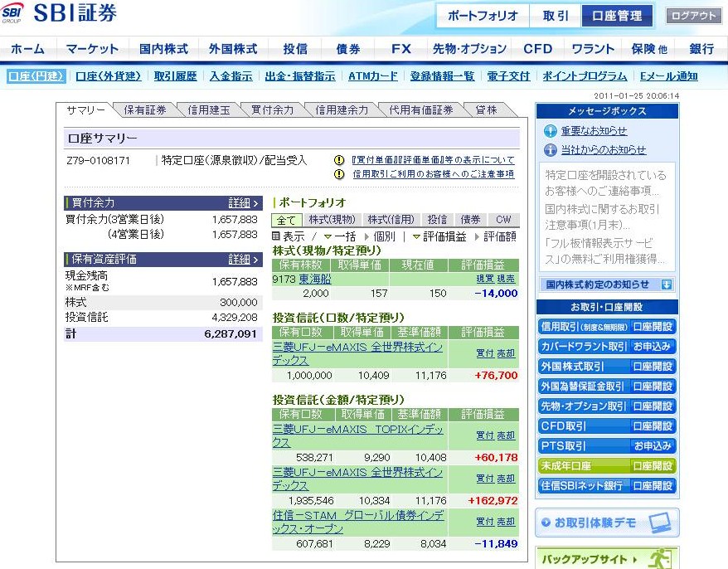The height and width of the screenshot is (569, 728).
Task: Open the 口座管理 top tab
Action: coord(617,16)
